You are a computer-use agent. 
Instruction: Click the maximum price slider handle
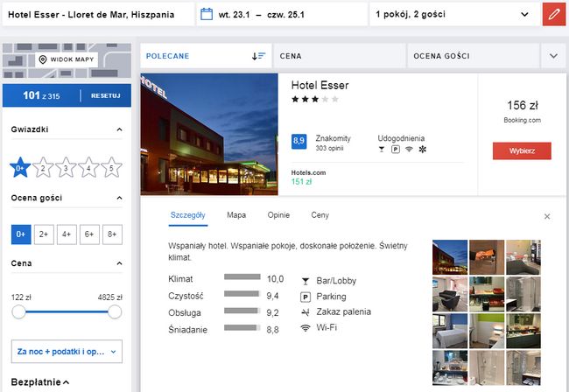tap(115, 311)
